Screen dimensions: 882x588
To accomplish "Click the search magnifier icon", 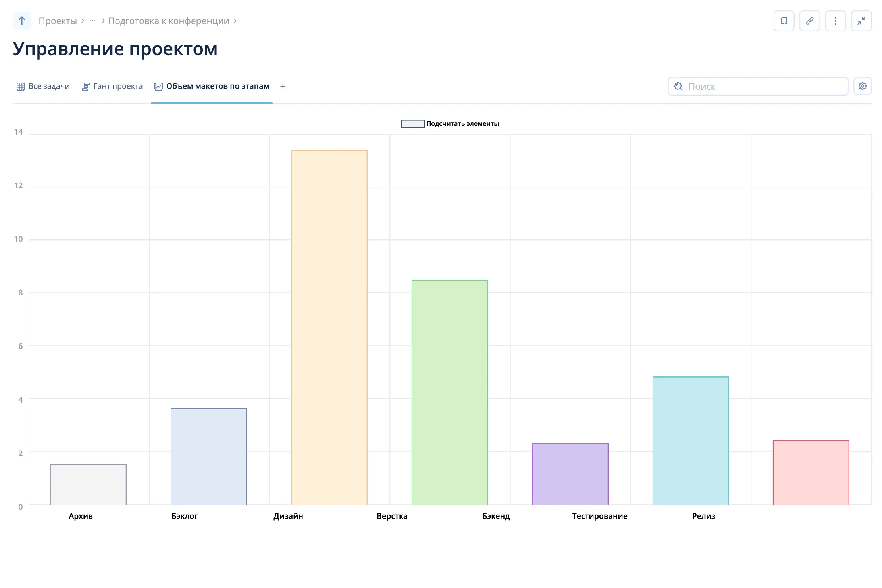I will (678, 86).
